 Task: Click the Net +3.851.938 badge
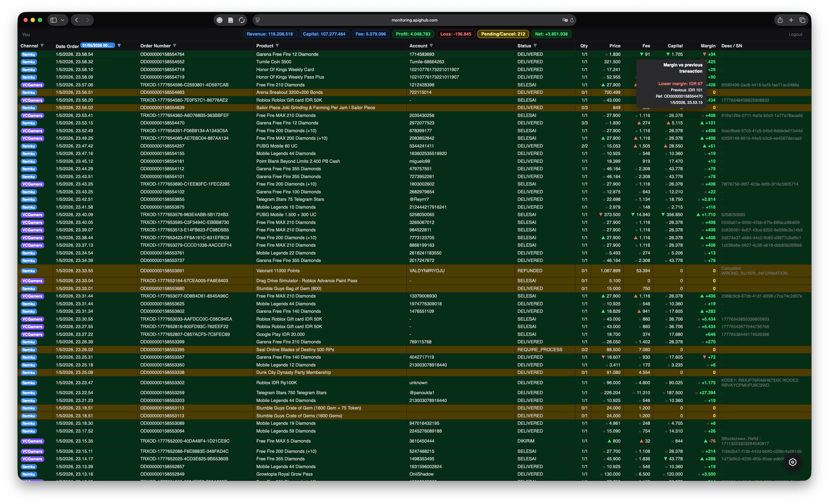pyautogui.click(x=551, y=34)
